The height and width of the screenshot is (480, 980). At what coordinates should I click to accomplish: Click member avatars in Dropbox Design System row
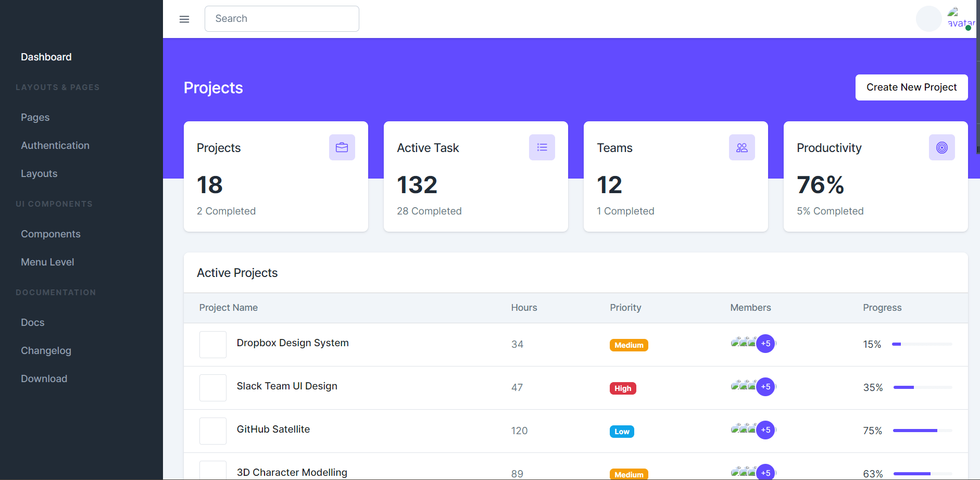[744, 343]
